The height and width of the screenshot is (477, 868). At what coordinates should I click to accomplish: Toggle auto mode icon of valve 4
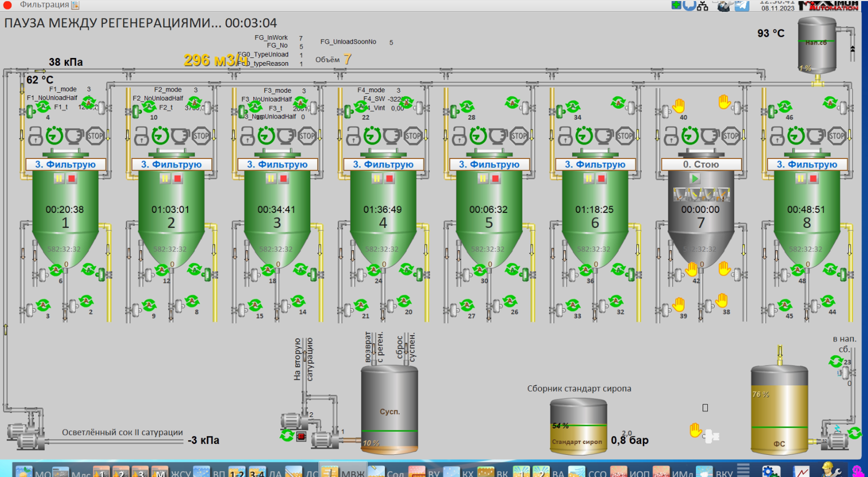43,107
